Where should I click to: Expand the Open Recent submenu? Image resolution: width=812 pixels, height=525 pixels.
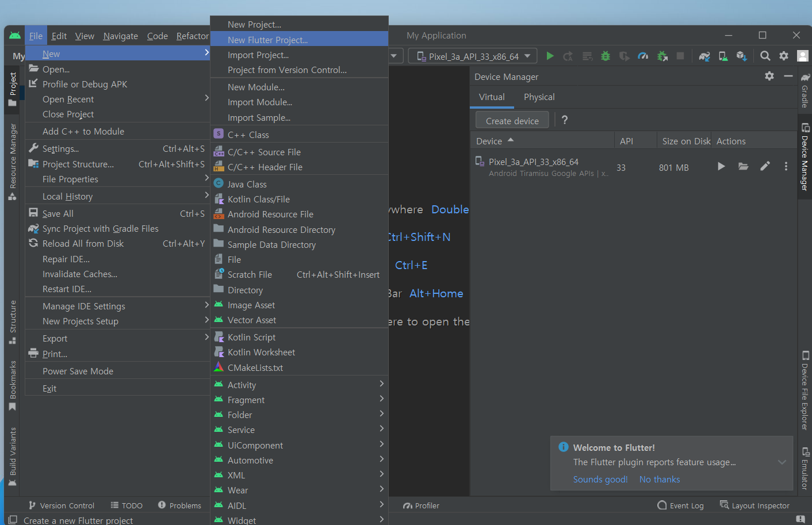point(117,99)
